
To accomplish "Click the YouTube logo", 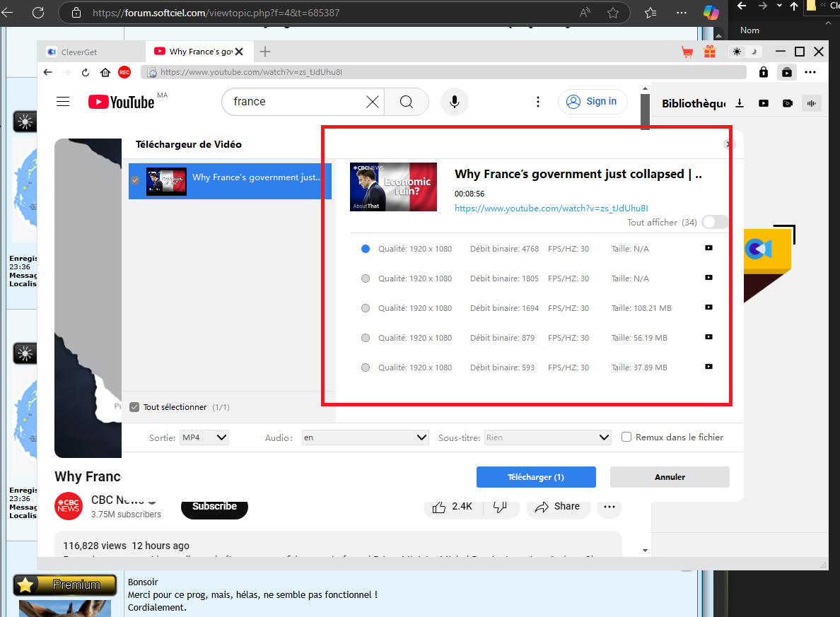I will coord(121,102).
